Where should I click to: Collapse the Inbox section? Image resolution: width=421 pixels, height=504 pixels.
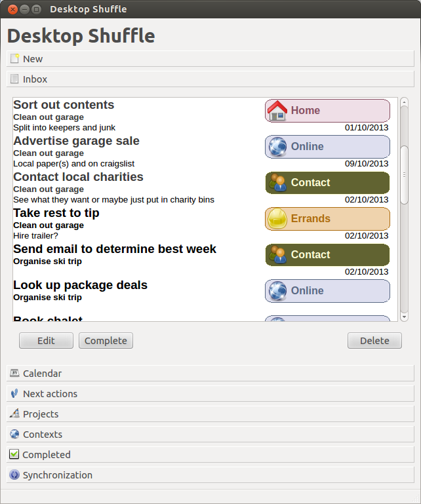pyautogui.click(x=35, y=79)
